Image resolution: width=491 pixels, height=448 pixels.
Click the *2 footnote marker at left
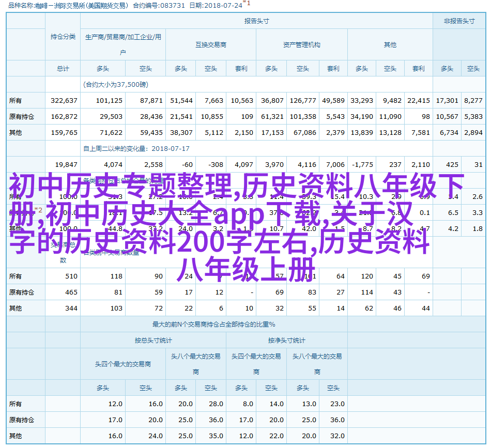[38, 210]
